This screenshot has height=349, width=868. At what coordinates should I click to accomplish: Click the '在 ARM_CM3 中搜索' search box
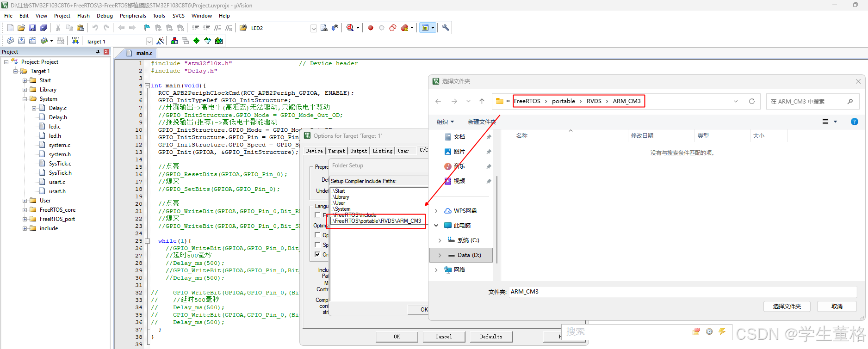812,101
